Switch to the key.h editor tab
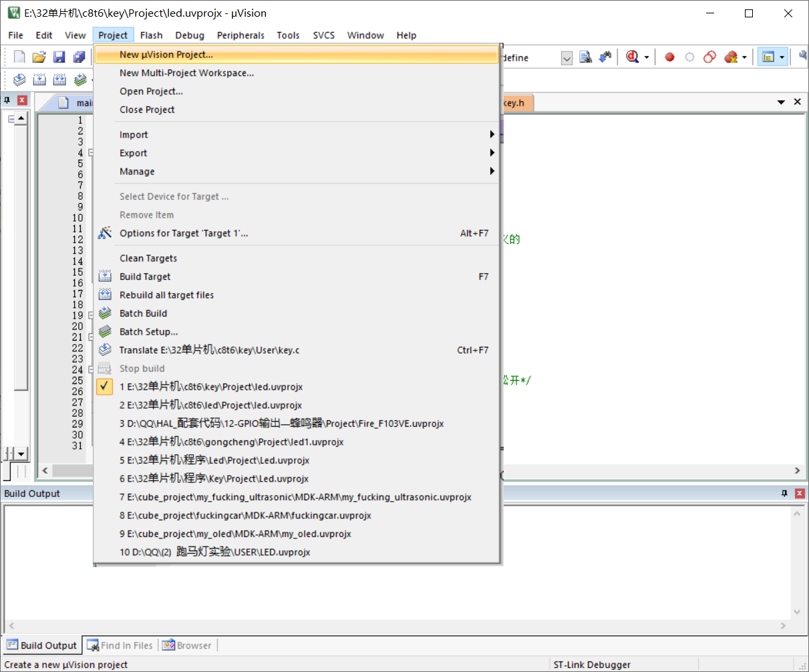This screenshot has width=809, height=672. pyautogui.click(x=516, y=103)
